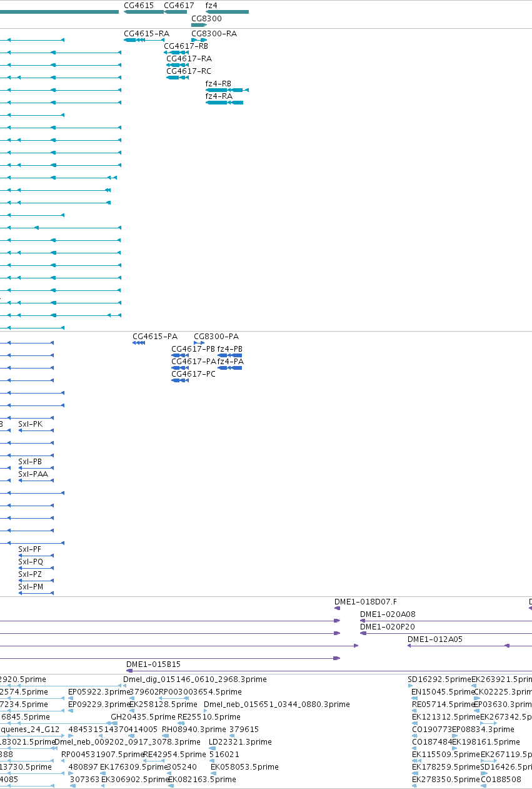
Task: Click the CG4617-PA protein label
Action: pos(194,362)
